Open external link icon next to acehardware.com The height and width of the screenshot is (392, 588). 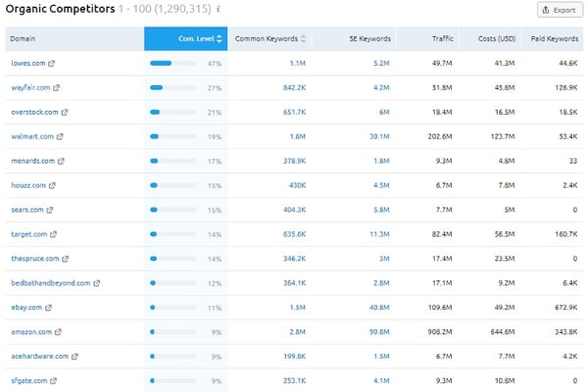[x=75, y=357]
